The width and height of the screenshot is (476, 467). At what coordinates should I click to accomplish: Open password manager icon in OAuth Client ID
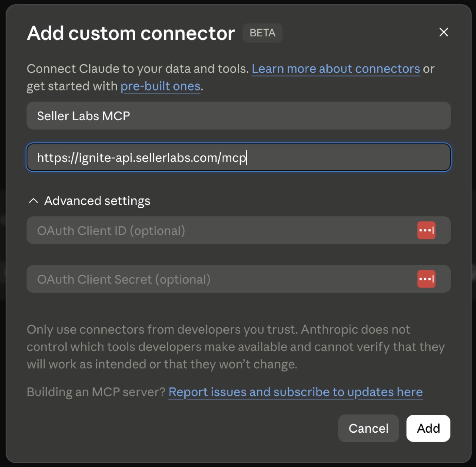pyautogui.click(x=426, y=230)
